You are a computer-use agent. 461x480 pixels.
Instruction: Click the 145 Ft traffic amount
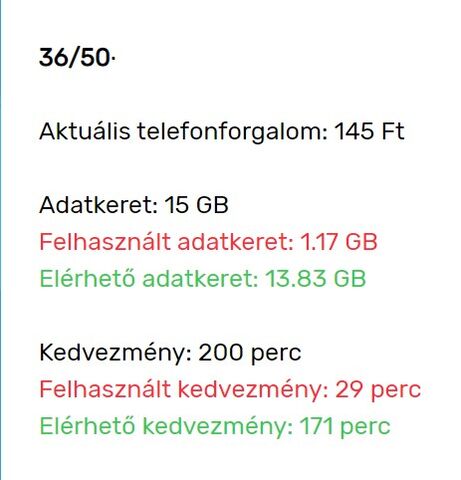click(369, 131)
